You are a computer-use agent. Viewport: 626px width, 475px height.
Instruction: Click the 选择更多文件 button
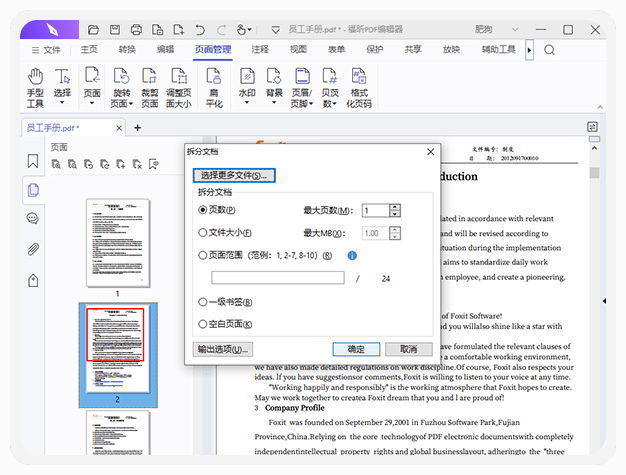click(x=234, y=176)
